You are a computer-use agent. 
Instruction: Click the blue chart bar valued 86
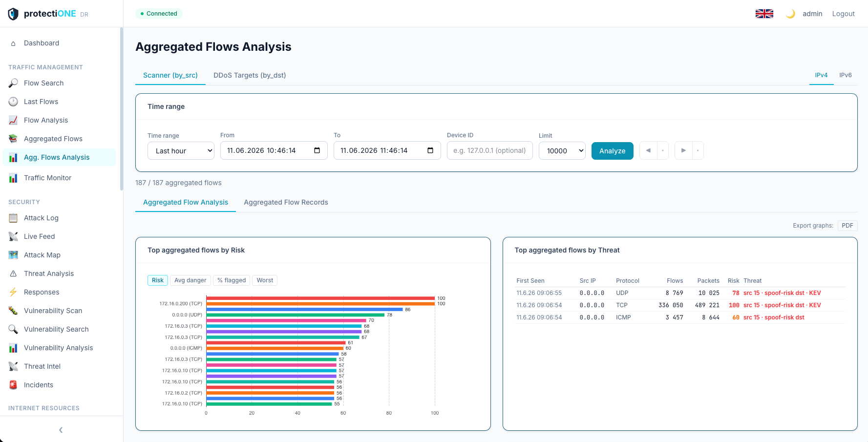click(304, 309)
